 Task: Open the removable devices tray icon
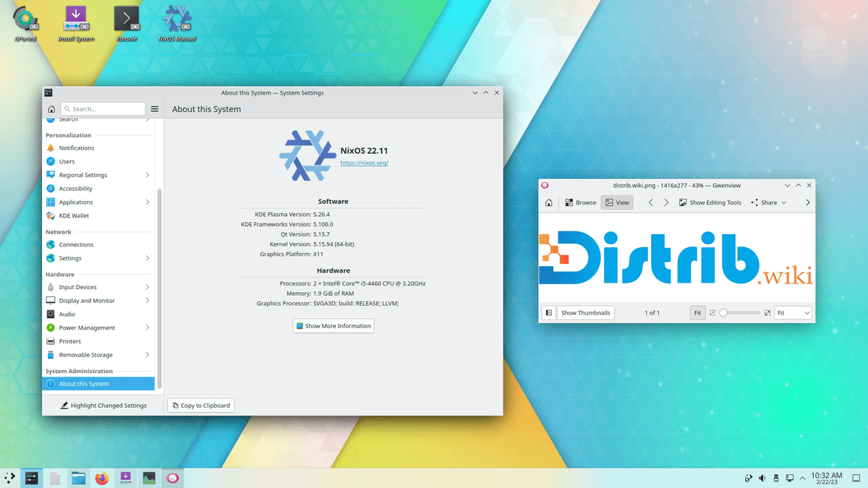point(775,478)
